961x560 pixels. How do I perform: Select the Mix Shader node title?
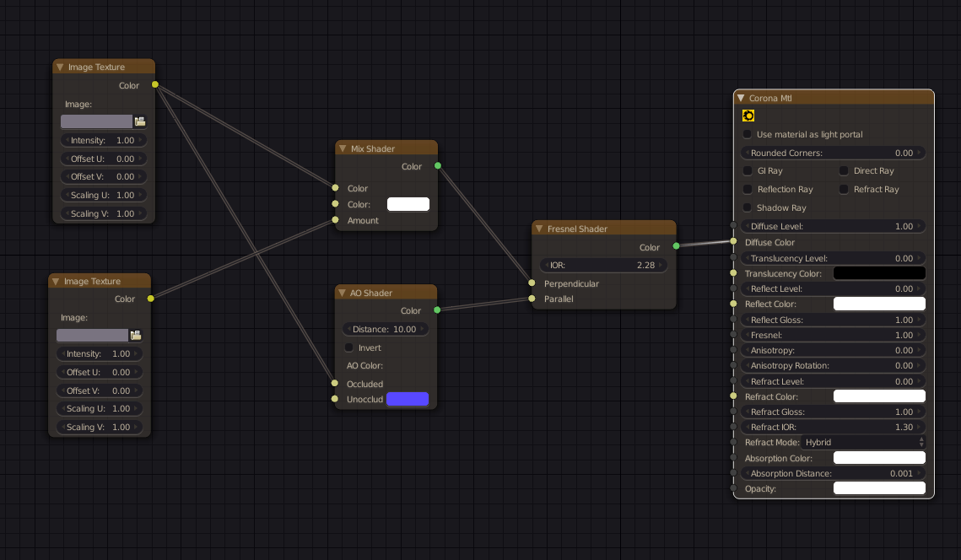pos(373,148)
